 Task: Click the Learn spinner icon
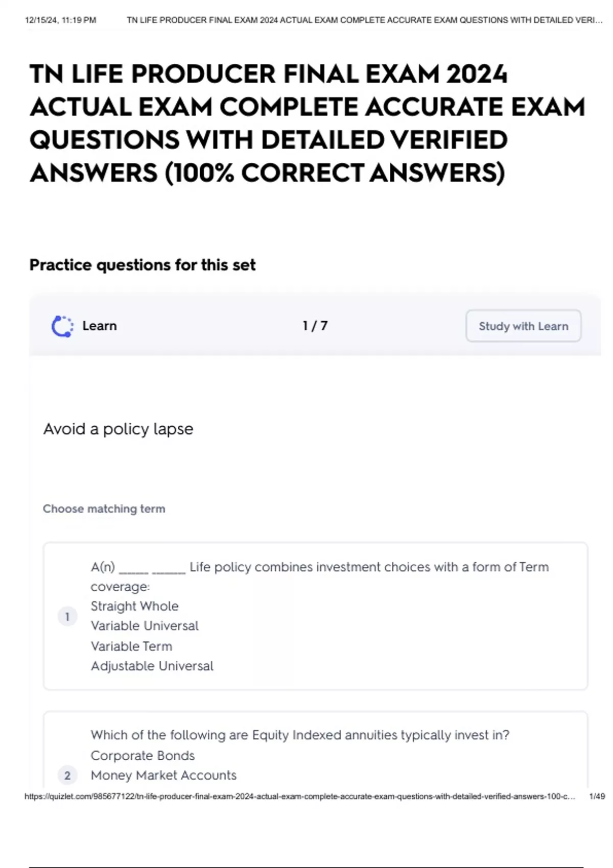coord(62,326)
